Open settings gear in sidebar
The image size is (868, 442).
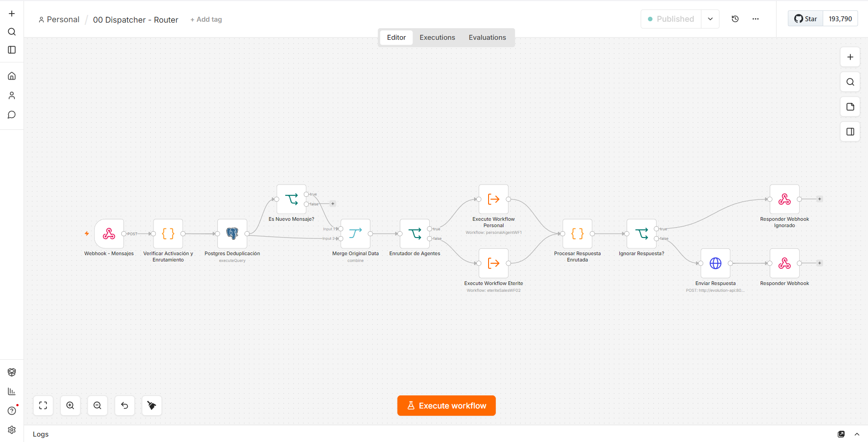(x=12, y=430)
